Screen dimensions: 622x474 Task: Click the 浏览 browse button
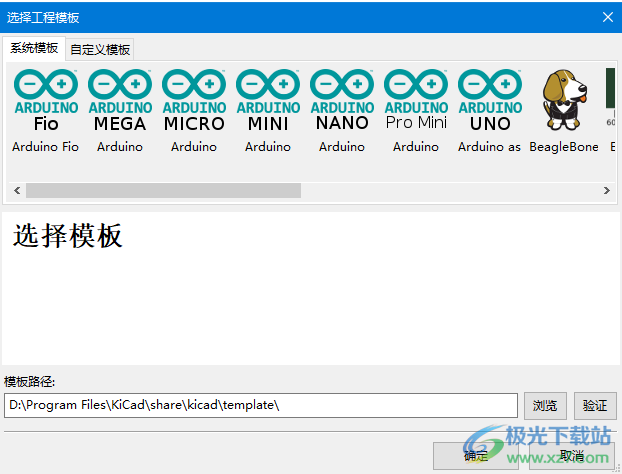[545, 405]
